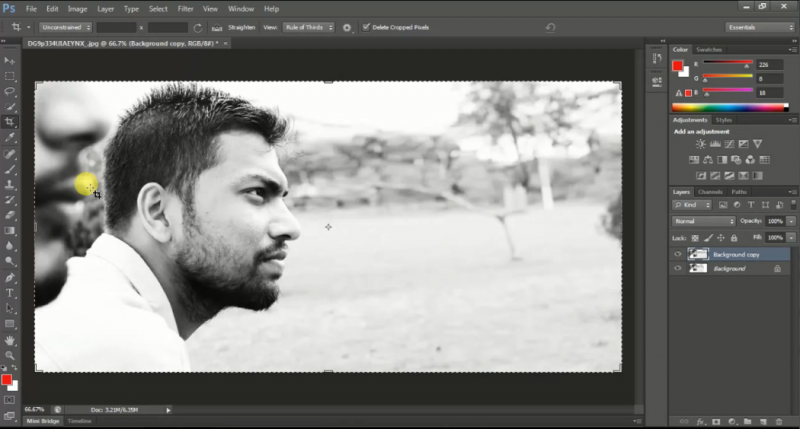Image resolution: width=800 pixels, height=429 pixels.
Task: Switch to the Styles tab
Action: [723, 120]
